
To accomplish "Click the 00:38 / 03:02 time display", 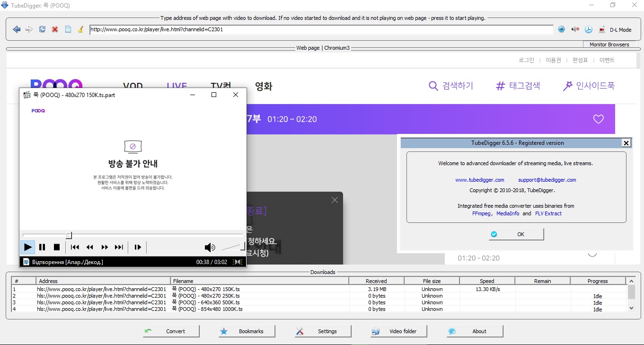I will (x=212, y=262).
